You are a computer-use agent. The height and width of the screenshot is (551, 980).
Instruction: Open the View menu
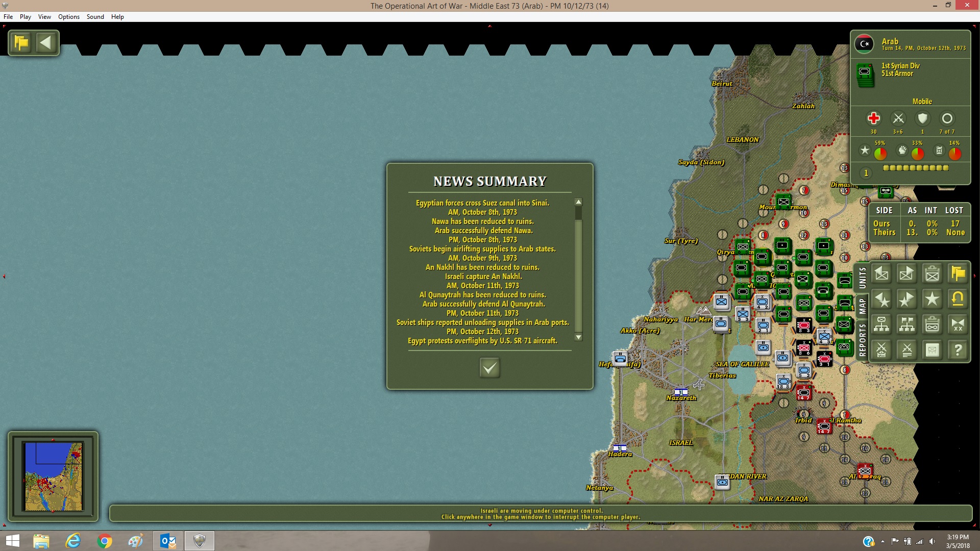pyautogui.click(x=44, y=17)
